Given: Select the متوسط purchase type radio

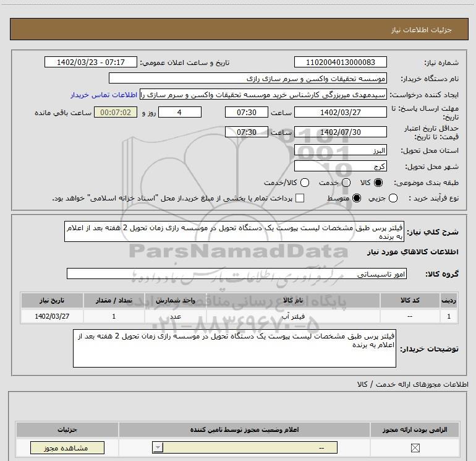Looking at the screenshot, I should 357,198.
